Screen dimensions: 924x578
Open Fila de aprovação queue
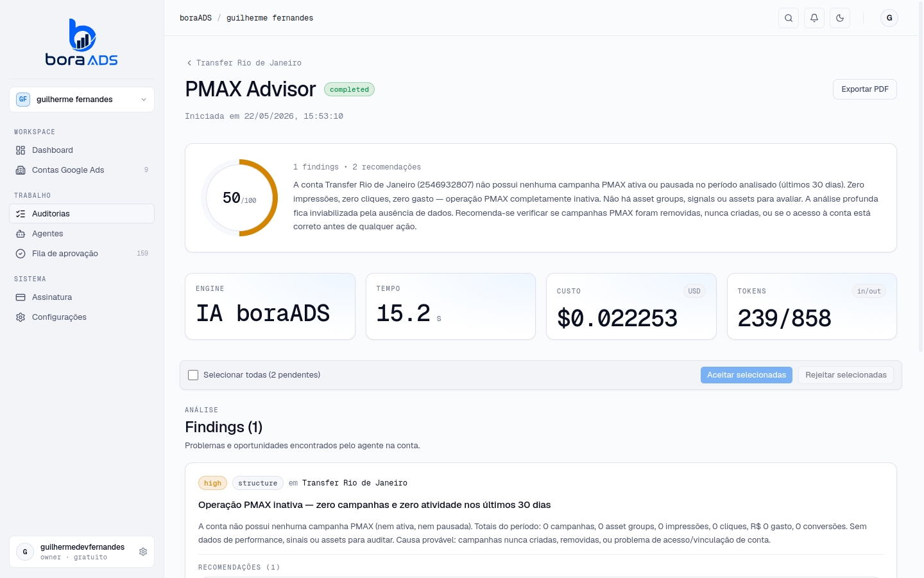[x=81, y=254]
